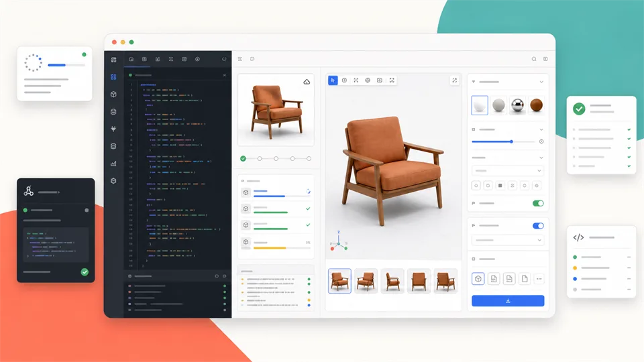Open the dropdown field above the six-icon row
Image resolution: width=644 pixels, height=362 pixels.
tap(508, 171)
